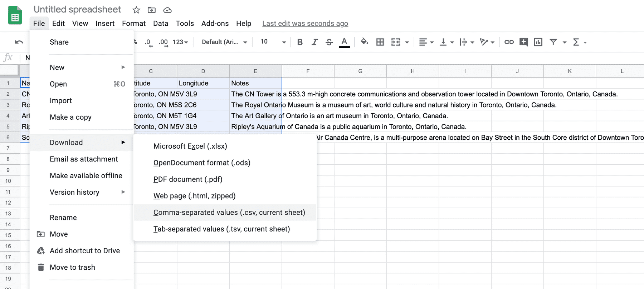The image size is (644, 289).
Task: Open vertical align dropdown
Action: pos(447,42)
